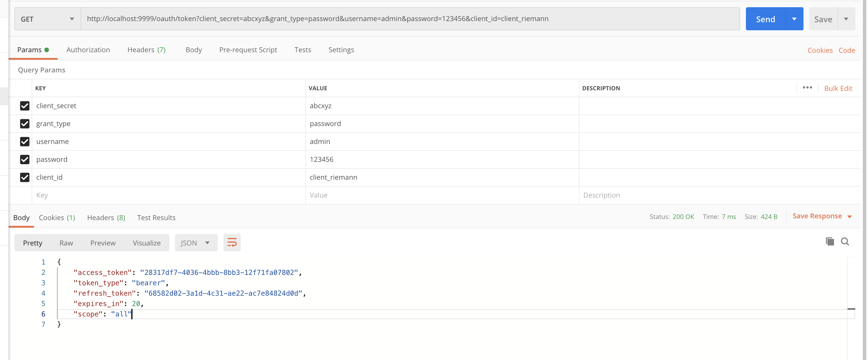The height and width of the screenshot is (360, 868).
Task: Expand the Save button dropdown arrow
Action: point(846,19)
